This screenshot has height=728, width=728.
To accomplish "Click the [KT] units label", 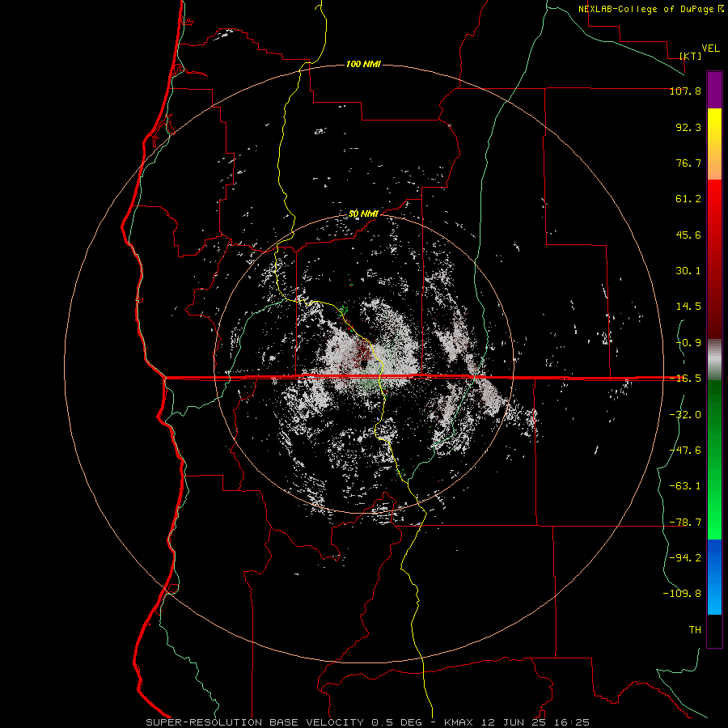I will point(691,56).
